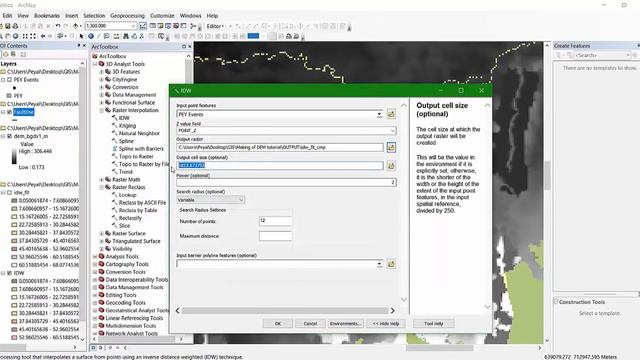
Task: Click first idw_flt class color swatch
Action: coord(14,201)
